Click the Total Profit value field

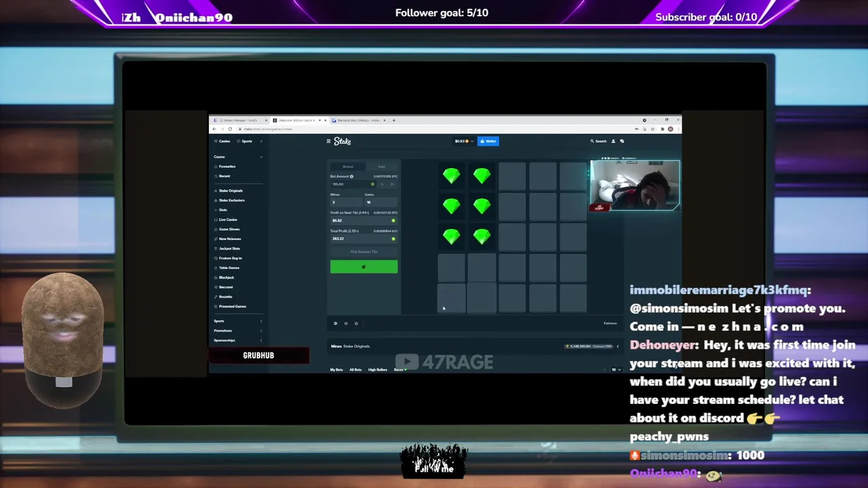click(363, 239)
